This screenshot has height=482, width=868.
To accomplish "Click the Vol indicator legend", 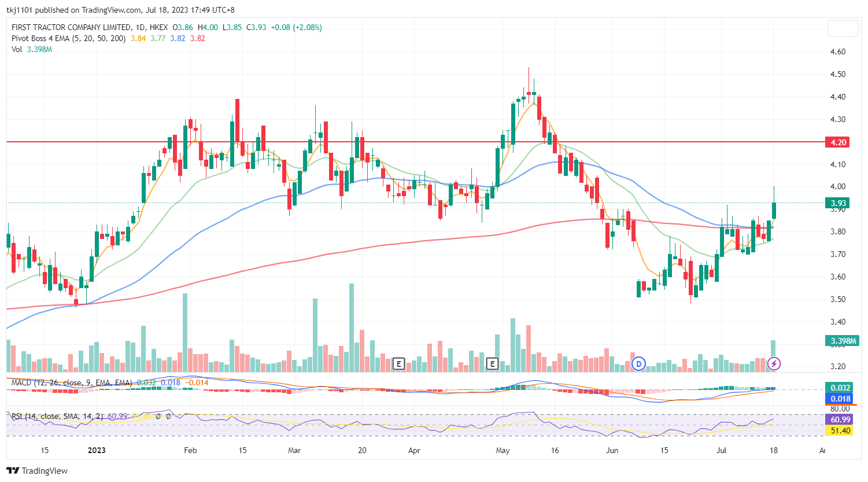I will click(x=17, y=49).
